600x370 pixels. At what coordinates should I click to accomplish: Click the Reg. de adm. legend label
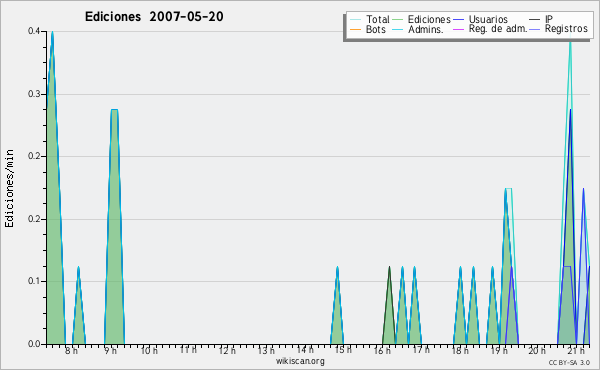pyautogui.click(x=498, y=29)
